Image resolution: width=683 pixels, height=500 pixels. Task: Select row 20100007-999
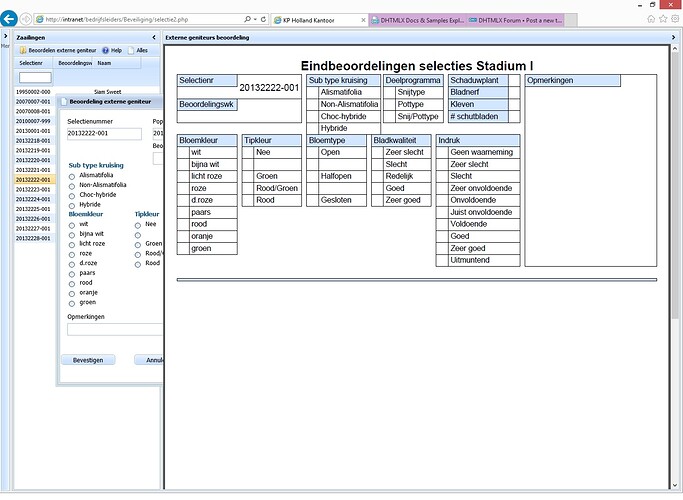[x=35, y=121]
